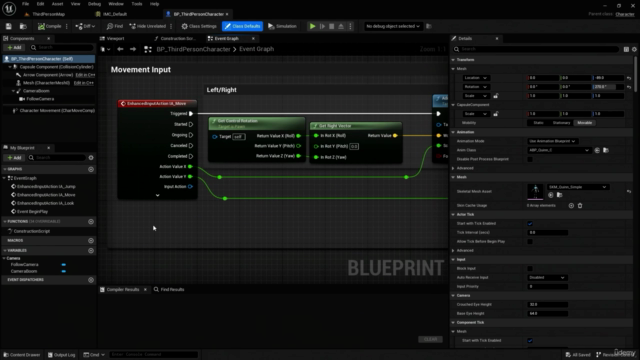Click FollowCamera variable type color pill
This screenshot has height=360, width=640.
64,265
